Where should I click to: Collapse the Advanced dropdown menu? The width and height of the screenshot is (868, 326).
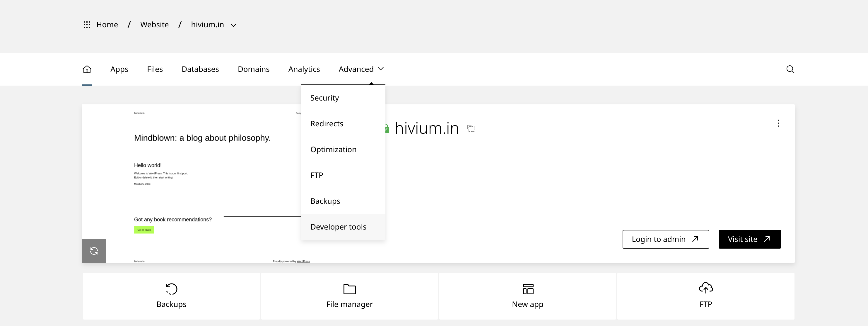(361, 69)
